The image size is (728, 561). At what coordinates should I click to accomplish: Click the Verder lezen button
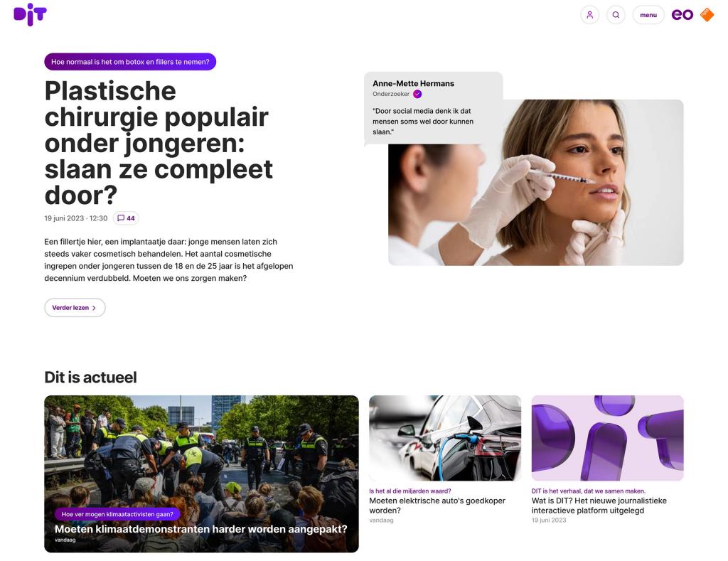(x=75, y=307)
